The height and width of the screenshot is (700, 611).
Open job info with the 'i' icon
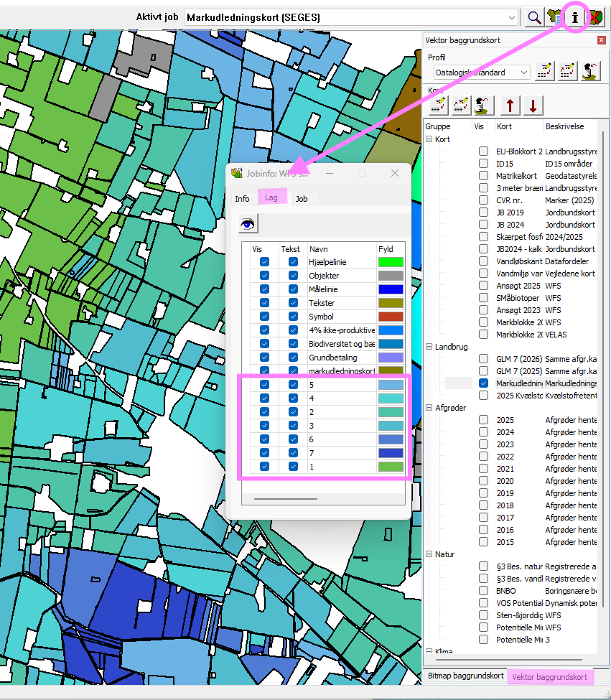tap(574, 17)
